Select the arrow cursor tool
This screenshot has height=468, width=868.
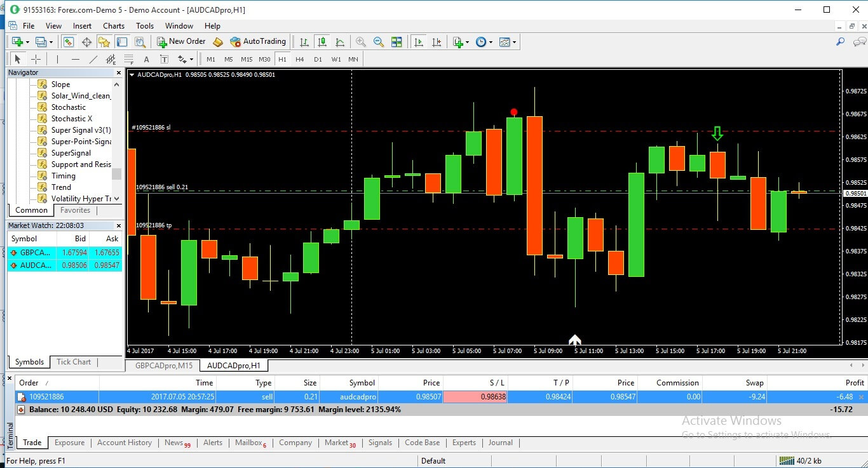point(18,59)
